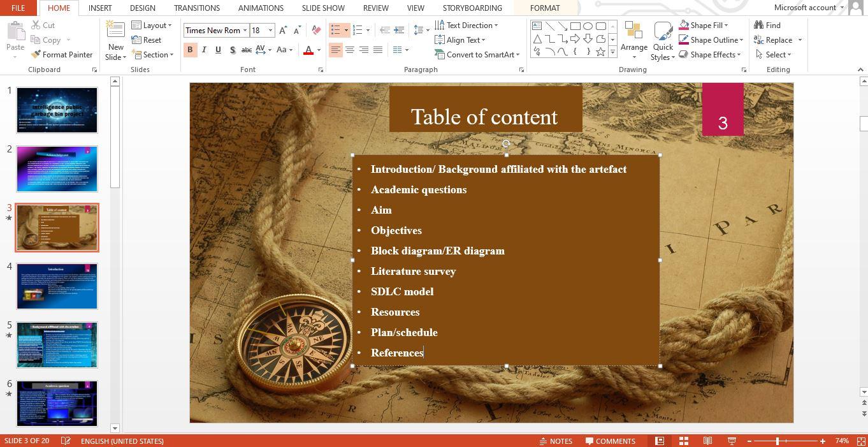The width and height of the screenshot is (868, 447).
Task: Click the Reset button in Slides group
Action: 145,40
